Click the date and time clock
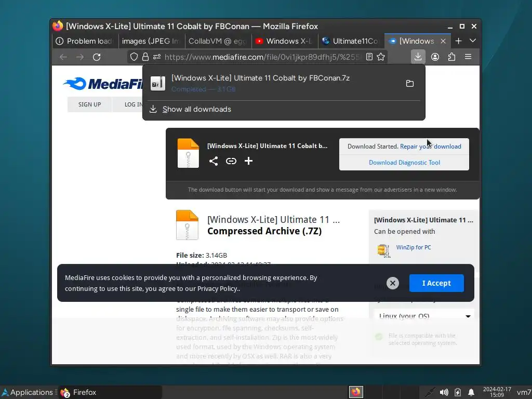Viewport: 532px width, 399px height. 497,392
